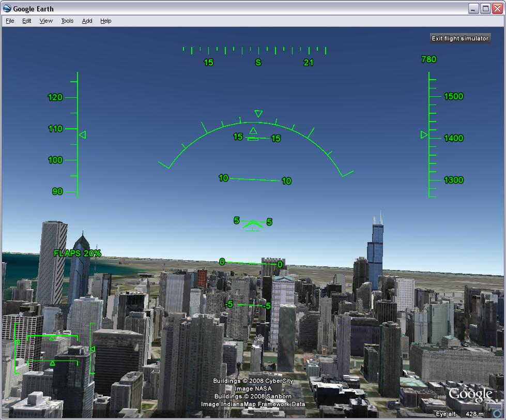Click the Google Earth title bar icon
The width and height of the screenshot is (506, 420).
click(7, 8)
